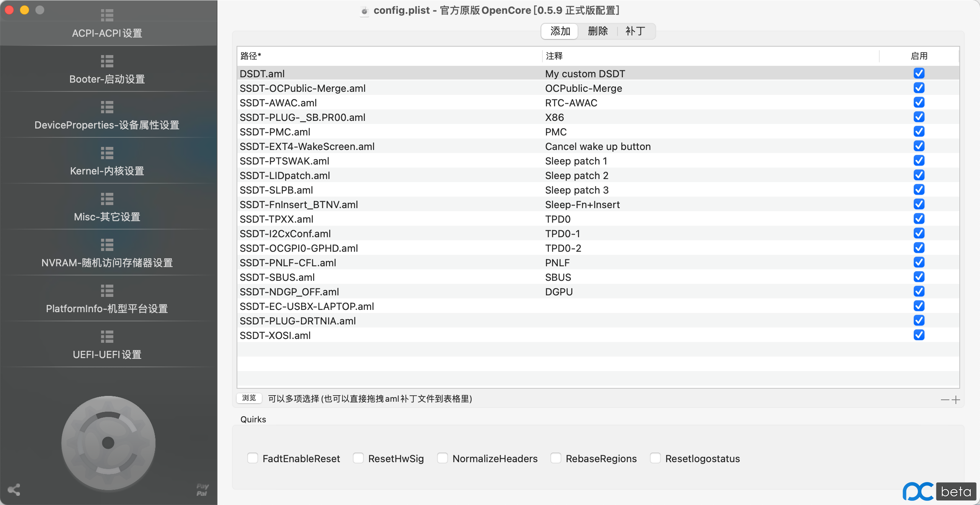Select SSDT-EXT4-WakeScreen.aml path cell

(307, 146)
